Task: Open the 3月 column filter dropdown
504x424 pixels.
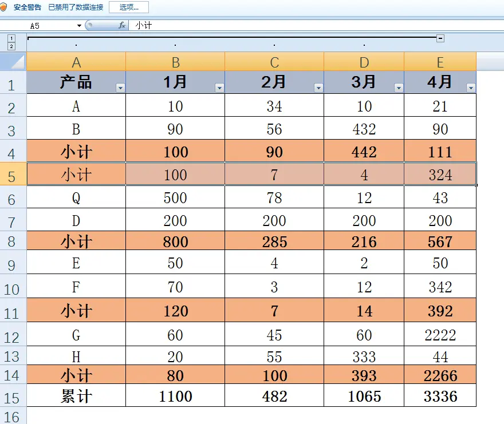Action: (x=399, y=88)
